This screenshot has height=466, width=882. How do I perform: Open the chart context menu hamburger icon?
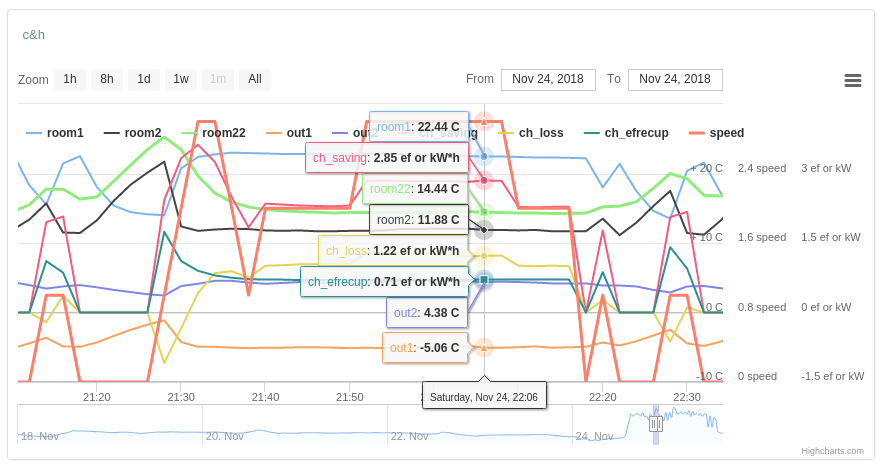click(x=853, y=80)
